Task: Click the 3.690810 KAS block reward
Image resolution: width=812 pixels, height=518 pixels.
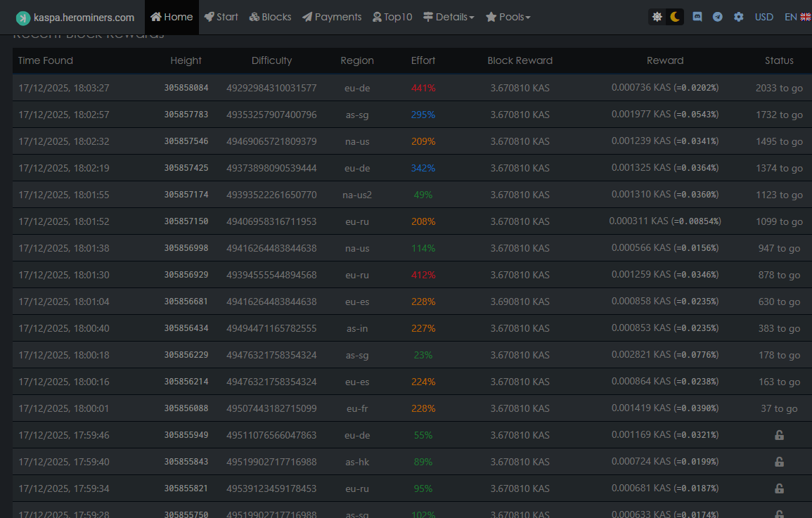Action: 520,302
